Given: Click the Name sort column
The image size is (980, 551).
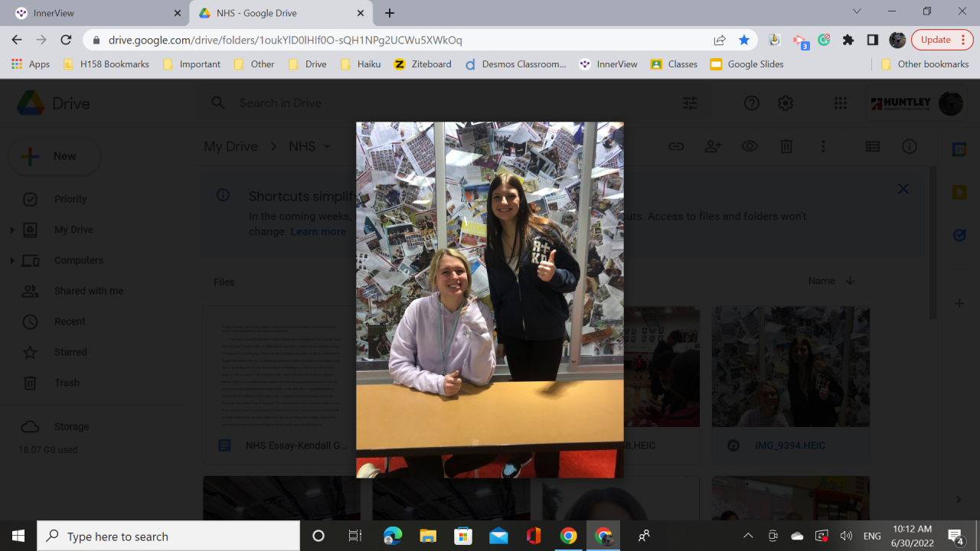Looking at the screenshot, I should [x=822, y=281].
